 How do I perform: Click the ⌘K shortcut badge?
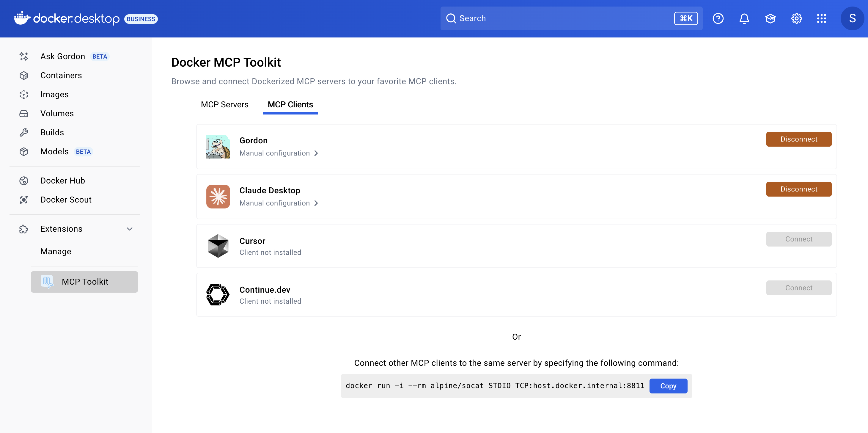pos(686,18)
